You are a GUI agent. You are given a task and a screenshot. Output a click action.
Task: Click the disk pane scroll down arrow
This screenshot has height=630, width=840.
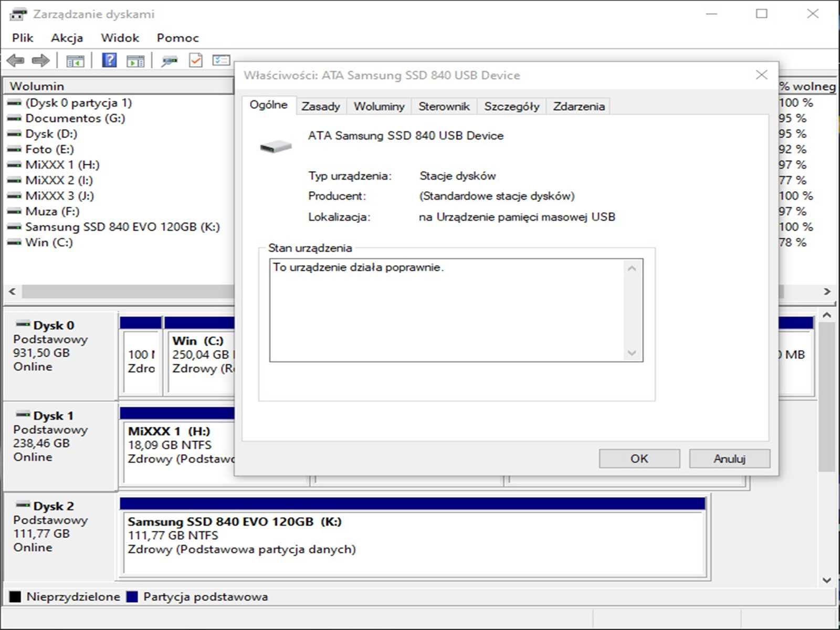(827, 580)
